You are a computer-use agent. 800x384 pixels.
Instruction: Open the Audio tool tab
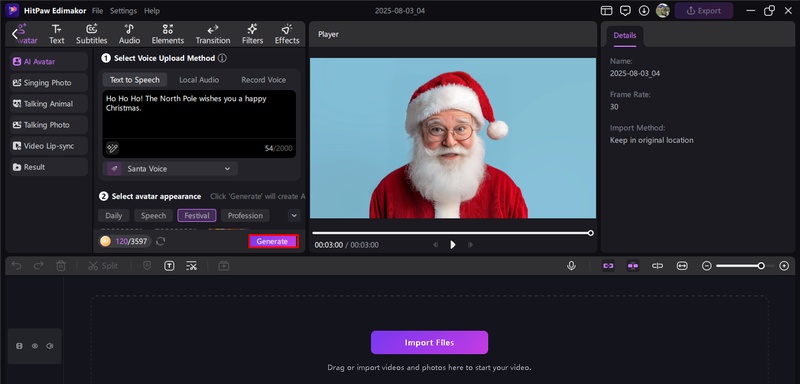(x=130, y=34)
